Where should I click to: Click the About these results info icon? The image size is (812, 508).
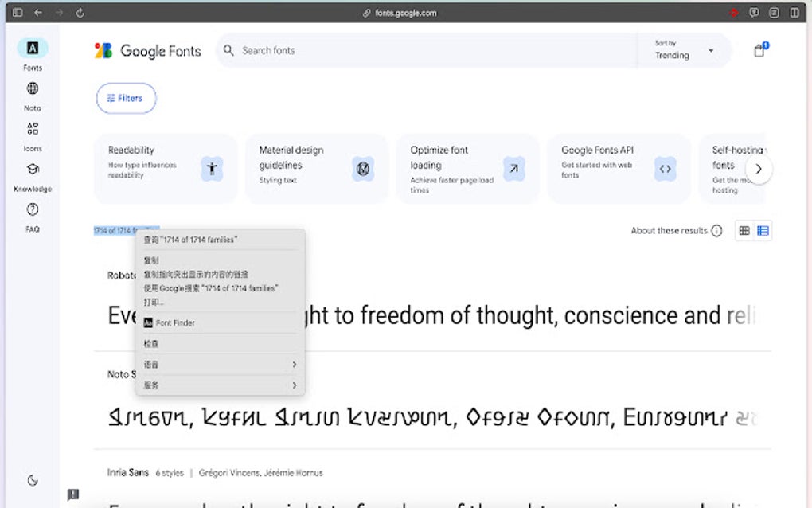click(717, 230)
